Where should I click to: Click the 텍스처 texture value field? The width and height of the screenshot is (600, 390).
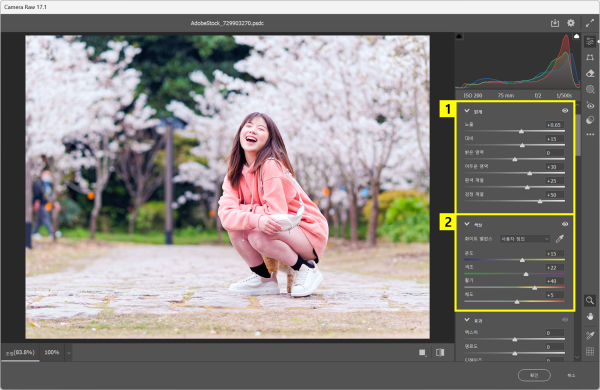(x=554, y=333)
